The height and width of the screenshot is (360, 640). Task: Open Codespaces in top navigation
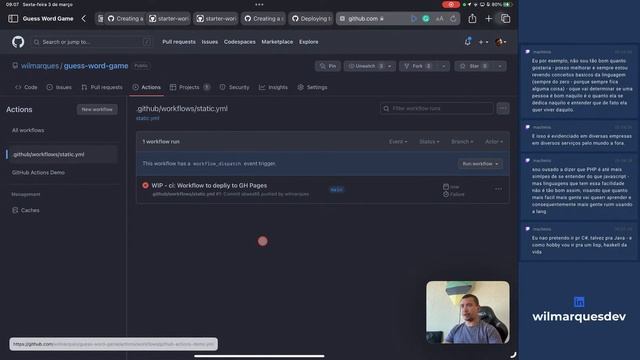(x=240, y=42)
